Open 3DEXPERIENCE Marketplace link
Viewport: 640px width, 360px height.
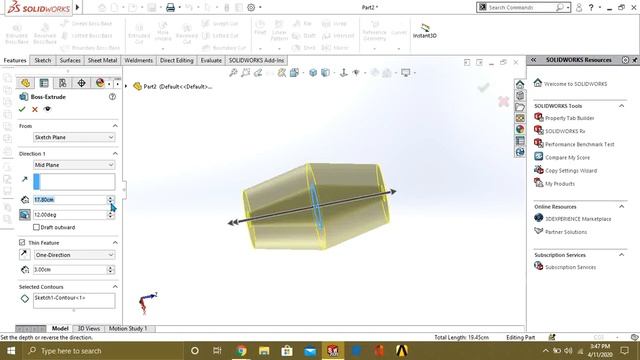point(578,219)
